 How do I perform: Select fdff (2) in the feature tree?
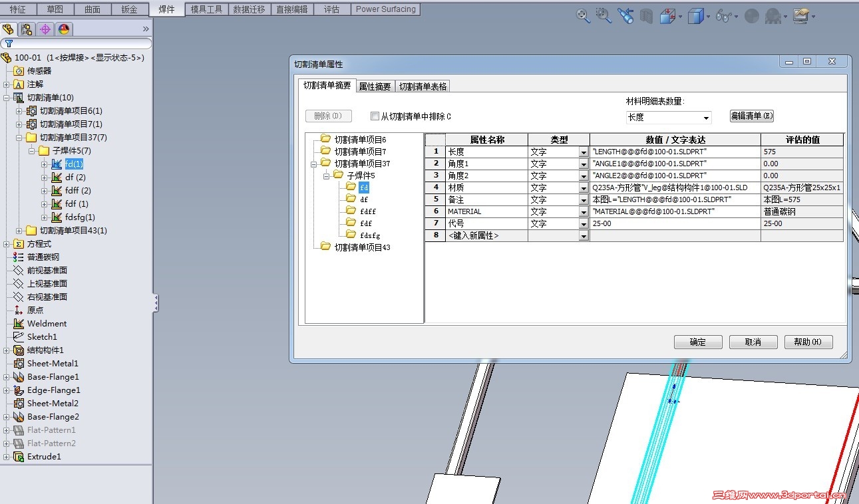[x=78, y=191]
